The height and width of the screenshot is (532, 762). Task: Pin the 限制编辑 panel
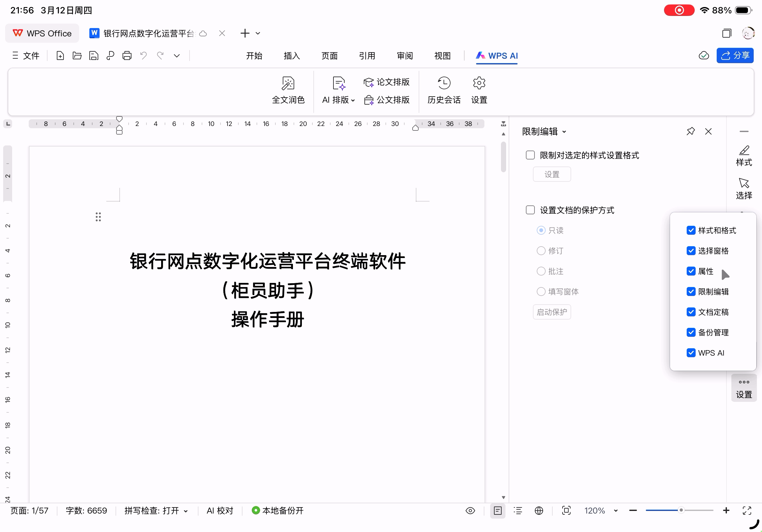tap(690, 131)
